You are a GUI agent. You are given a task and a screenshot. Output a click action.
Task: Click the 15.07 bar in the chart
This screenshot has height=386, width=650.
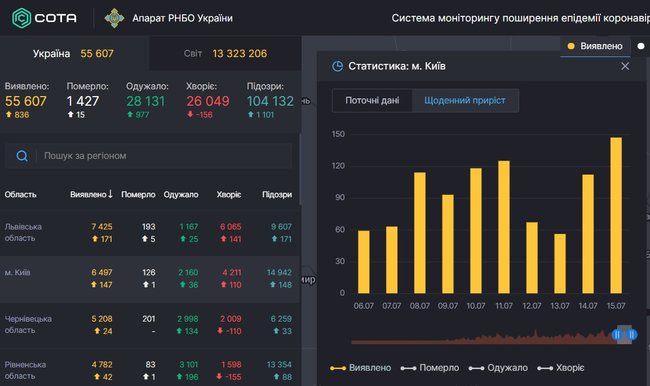[x=616, y=215]
